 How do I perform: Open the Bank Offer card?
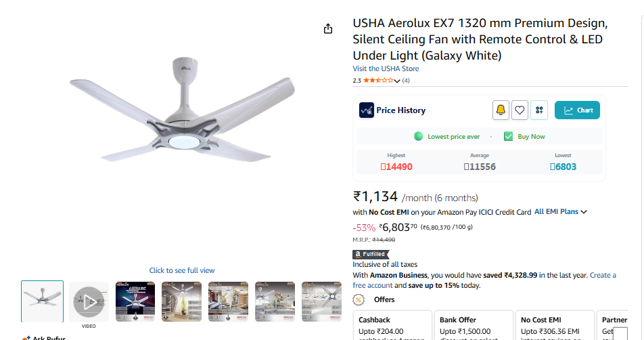click(474, 326)
